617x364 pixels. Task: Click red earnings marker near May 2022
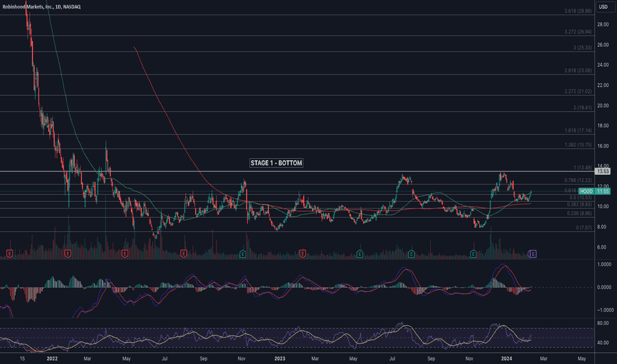point(124,254)
